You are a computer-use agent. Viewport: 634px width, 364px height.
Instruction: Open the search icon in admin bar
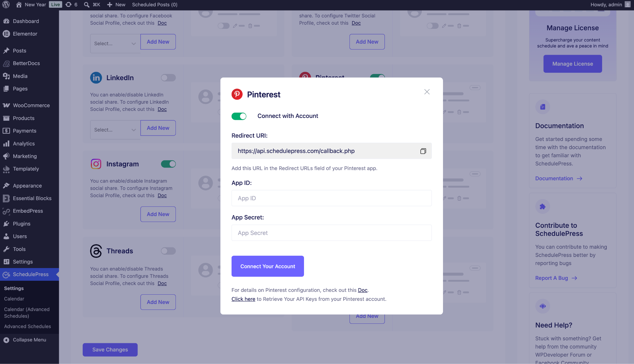(87, 5)
